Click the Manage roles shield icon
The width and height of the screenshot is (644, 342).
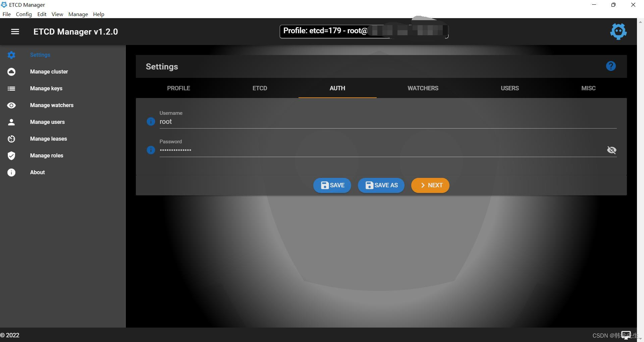pos(11,155)
